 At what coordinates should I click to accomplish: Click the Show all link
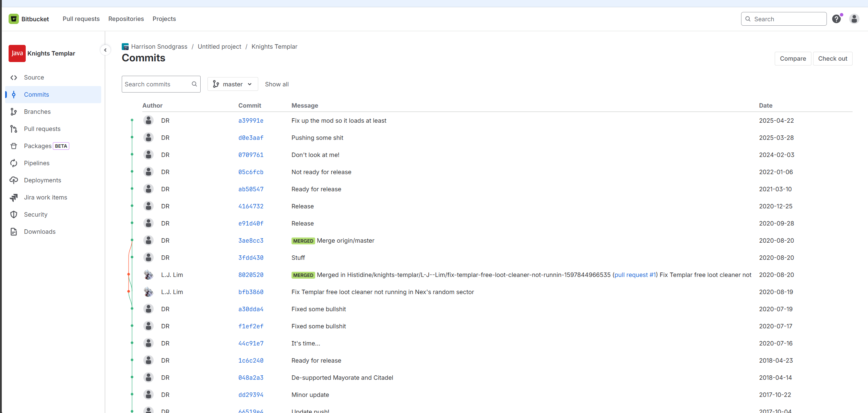276,84
